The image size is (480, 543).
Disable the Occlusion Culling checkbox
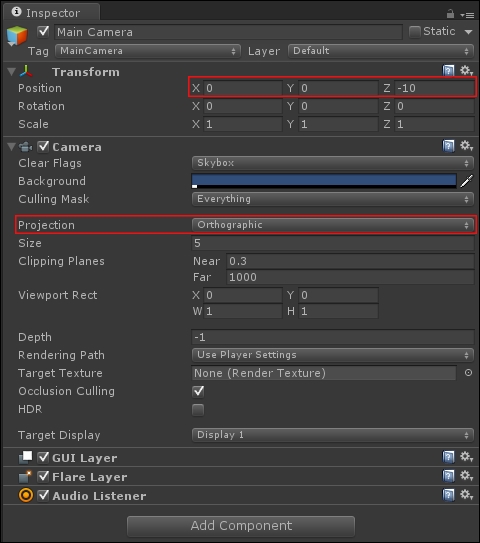tap(198, 391)
